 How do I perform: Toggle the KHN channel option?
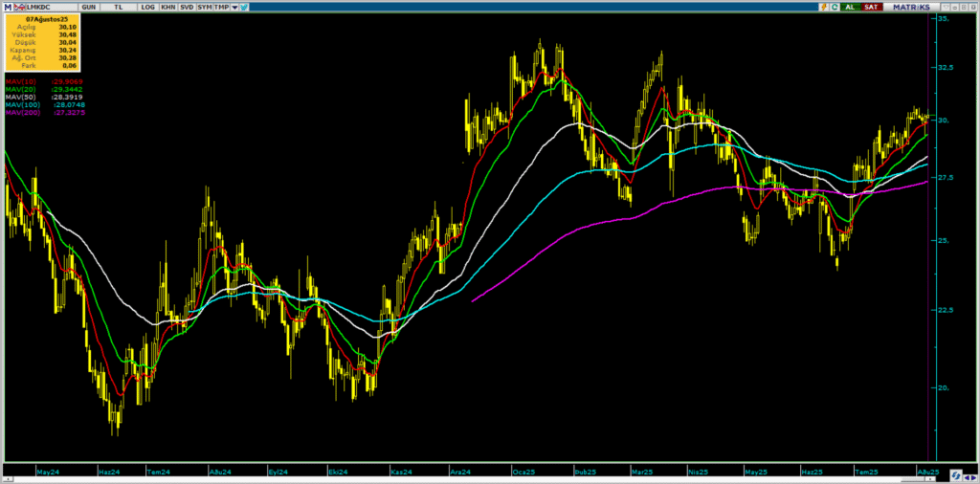168,7
